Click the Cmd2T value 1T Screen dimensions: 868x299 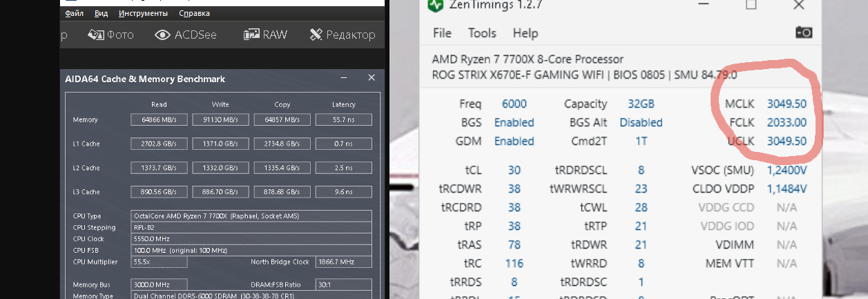[642, 141]
